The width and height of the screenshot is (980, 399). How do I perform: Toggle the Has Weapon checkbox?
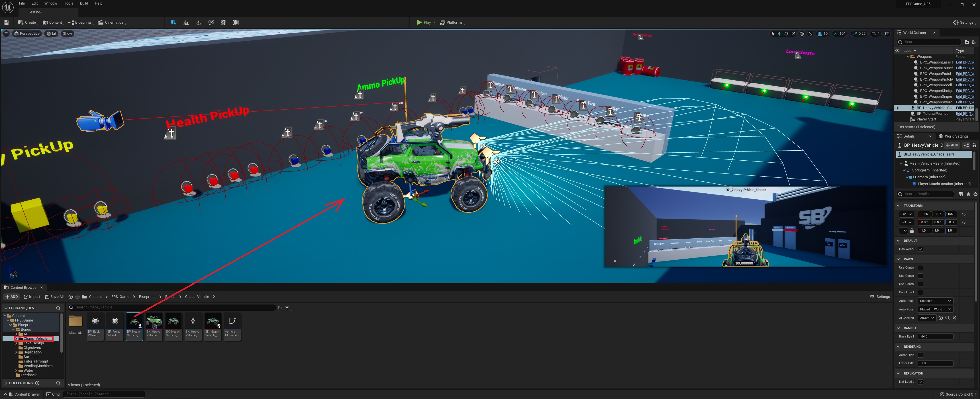coord(920,249)
